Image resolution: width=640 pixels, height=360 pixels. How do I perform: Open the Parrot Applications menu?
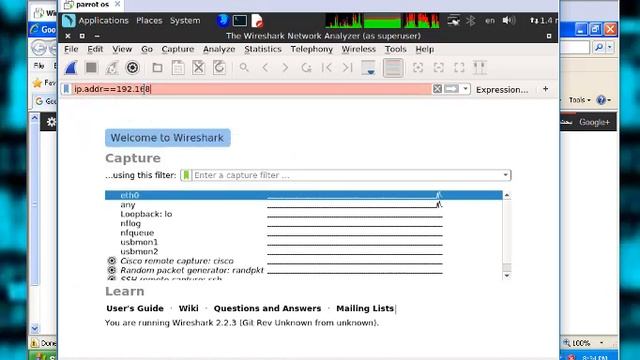[103, 20]
